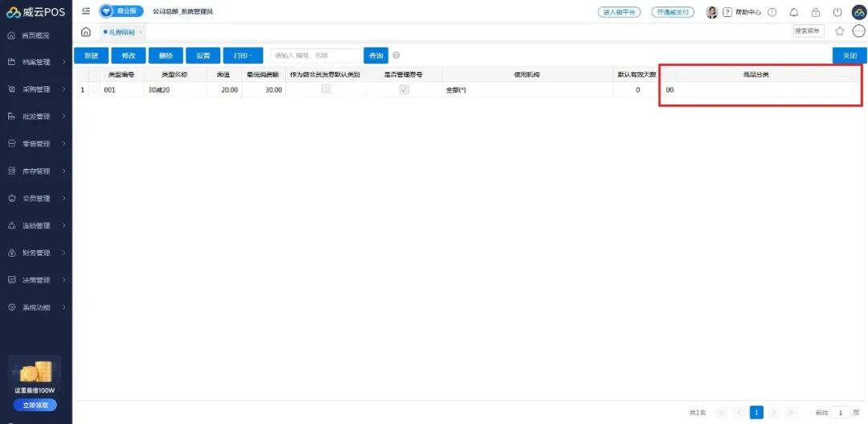Focus the 请输入编号、名称 search field
The image size is (868, 424).
(317, 56)
